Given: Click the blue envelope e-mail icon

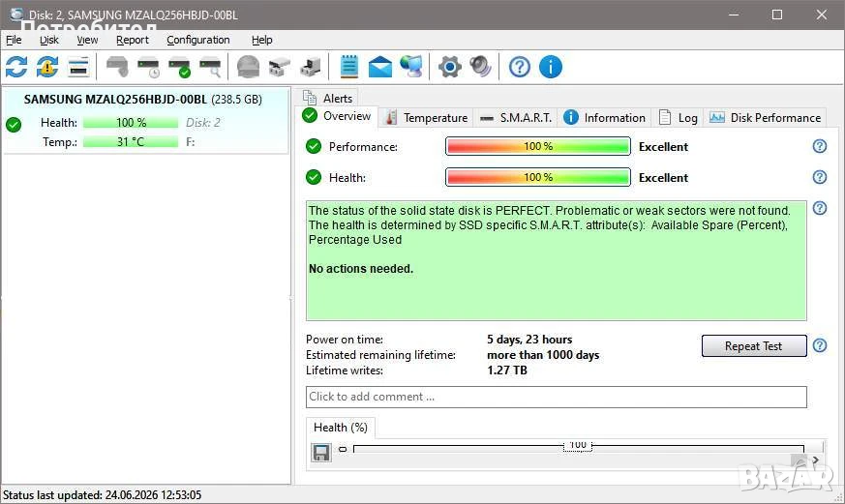Looking at the screenshot, I should point(380,67).
